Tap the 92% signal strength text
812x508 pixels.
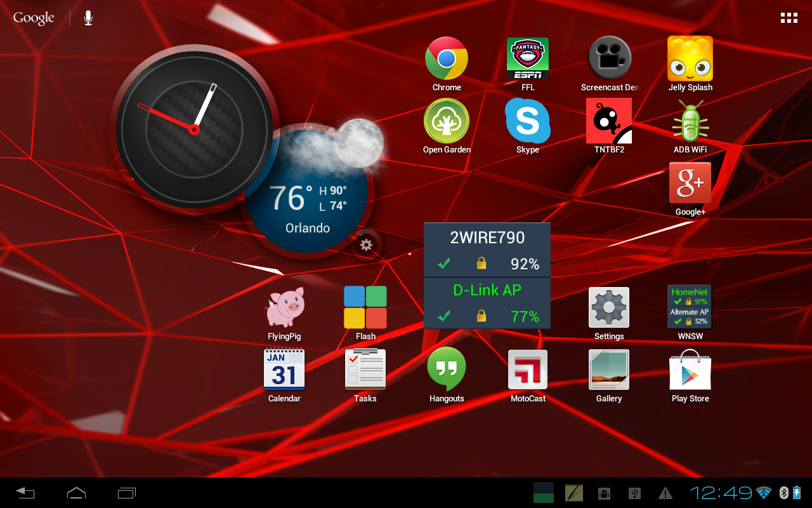pyautogui.click(x=525, y=264)
